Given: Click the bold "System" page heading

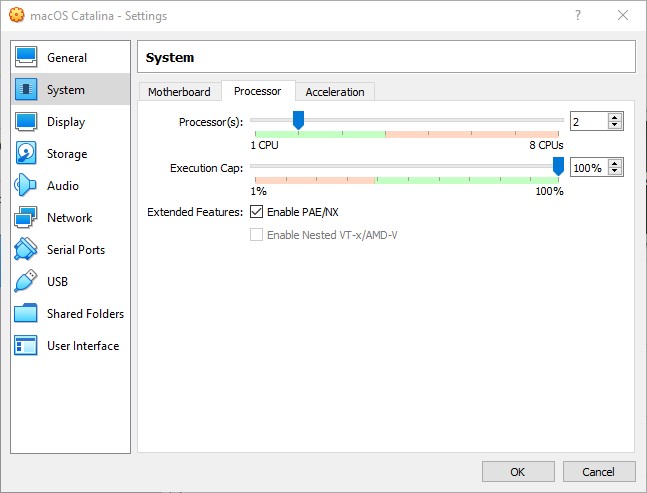Looking at the screenshot, I should pos(170,57).
